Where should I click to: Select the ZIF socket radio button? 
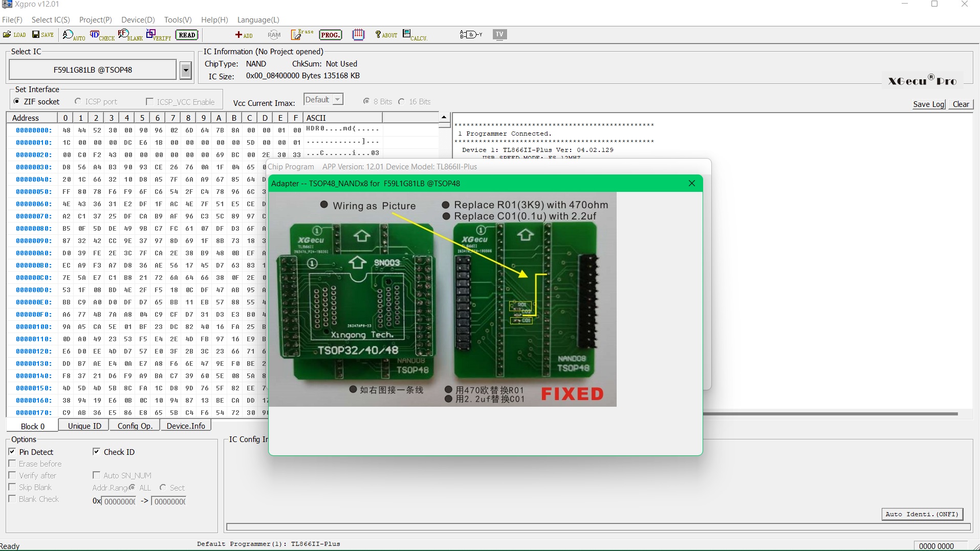(x=17, y=101)
